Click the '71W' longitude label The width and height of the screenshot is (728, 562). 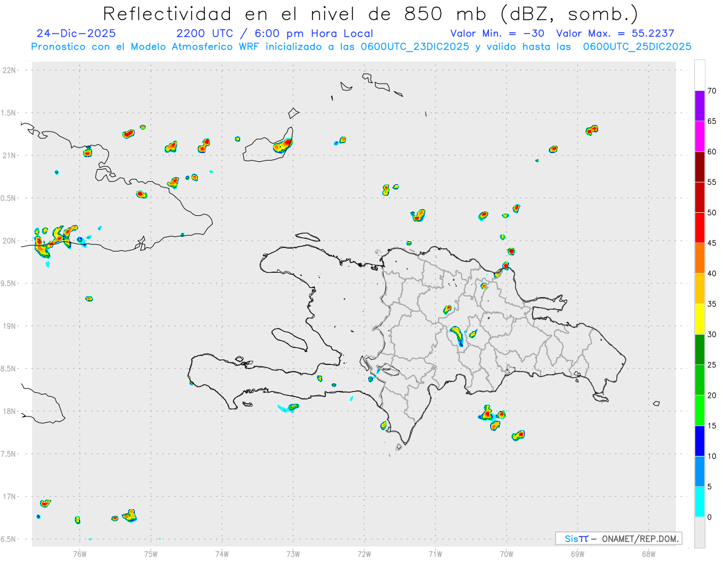(x=435, y=554)
